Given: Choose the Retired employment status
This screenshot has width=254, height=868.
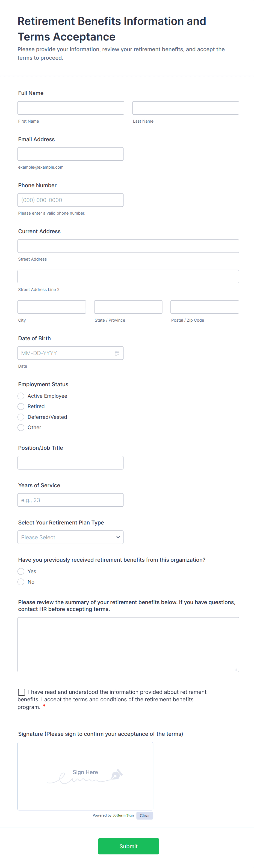Looking at the screenshot, I should pyautogui.click(x=21, y=406).
